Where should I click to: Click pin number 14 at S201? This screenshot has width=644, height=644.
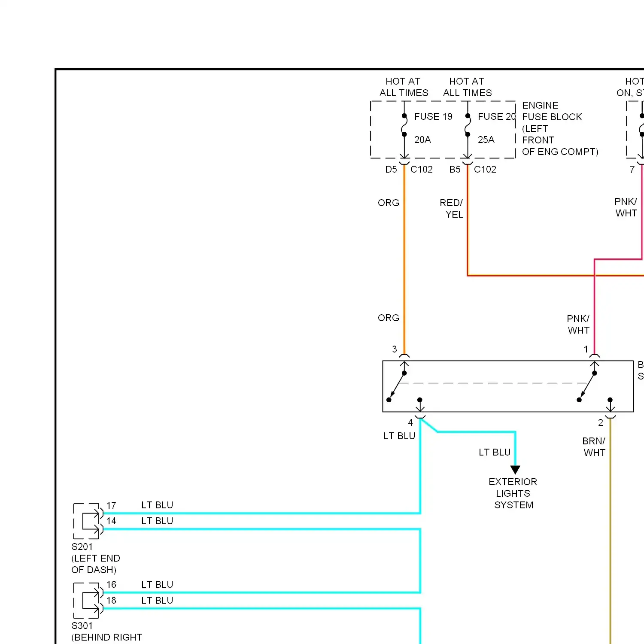click(111, 521)
